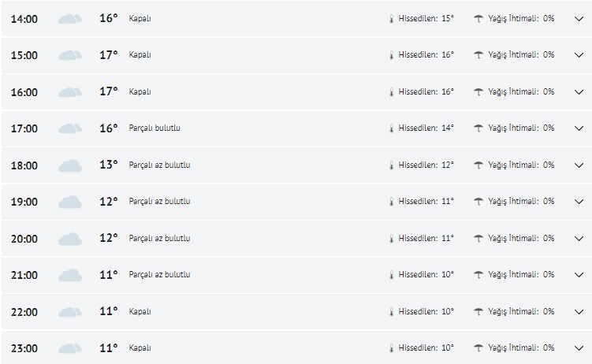
Task: Click the 16:00 'Kapalı' condition text
Action: point(140,91)
